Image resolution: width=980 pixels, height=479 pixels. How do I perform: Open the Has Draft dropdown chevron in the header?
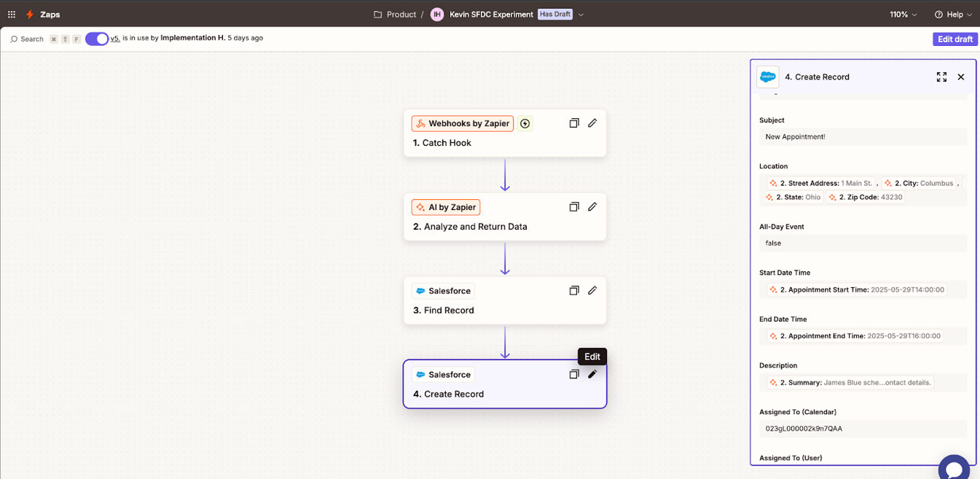pyautogui.click(x=579, y=14)
